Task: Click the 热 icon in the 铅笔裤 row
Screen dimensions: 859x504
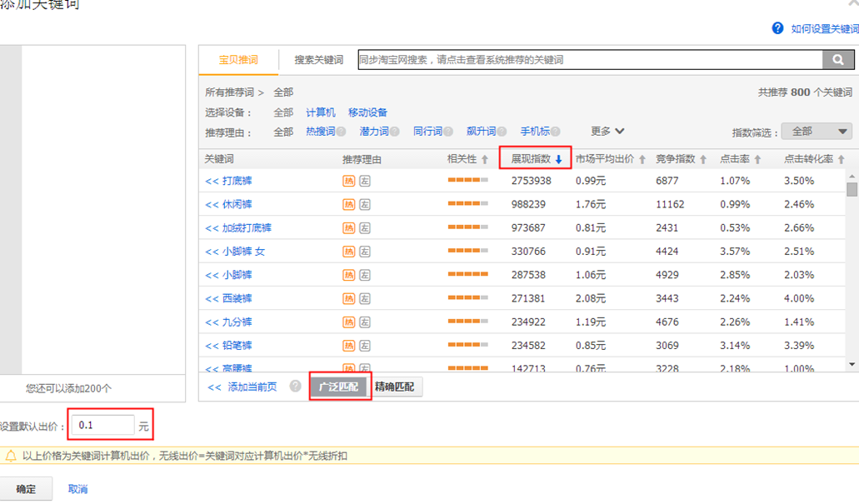Action: click(349, 346)
